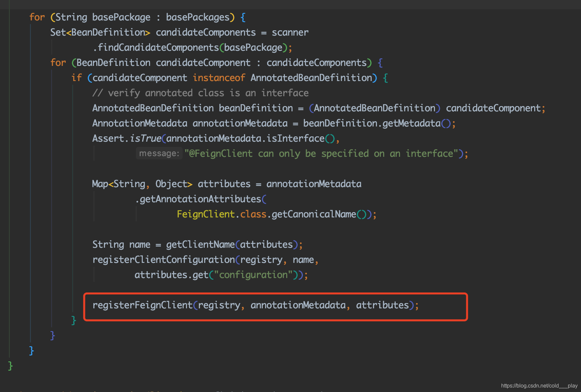The image size is (581, 392).
Task: Click the 'instanceof' keyword
Action: [219, 78]
